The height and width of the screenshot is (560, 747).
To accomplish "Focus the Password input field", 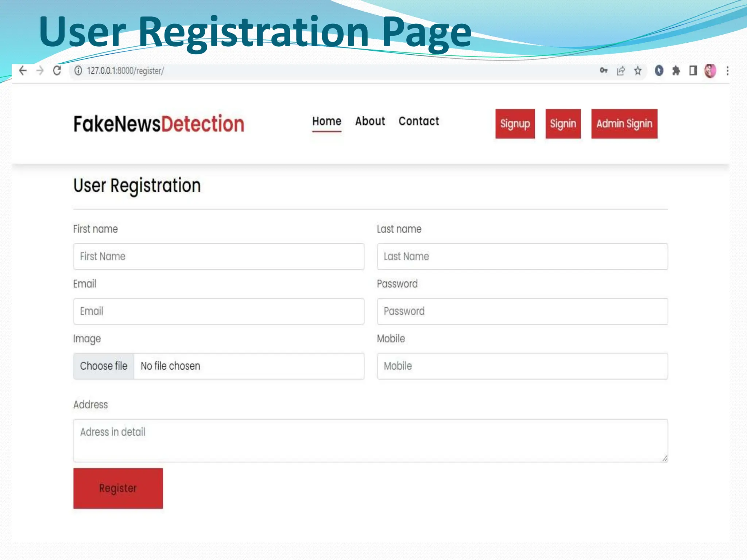I will 523,311.
